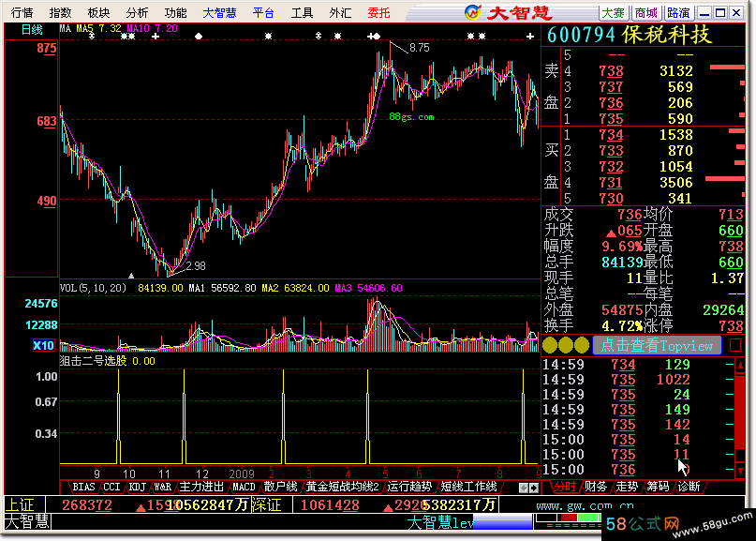Click the red tick list scrollbar track

pyautogui.click(x=740, y=411)
